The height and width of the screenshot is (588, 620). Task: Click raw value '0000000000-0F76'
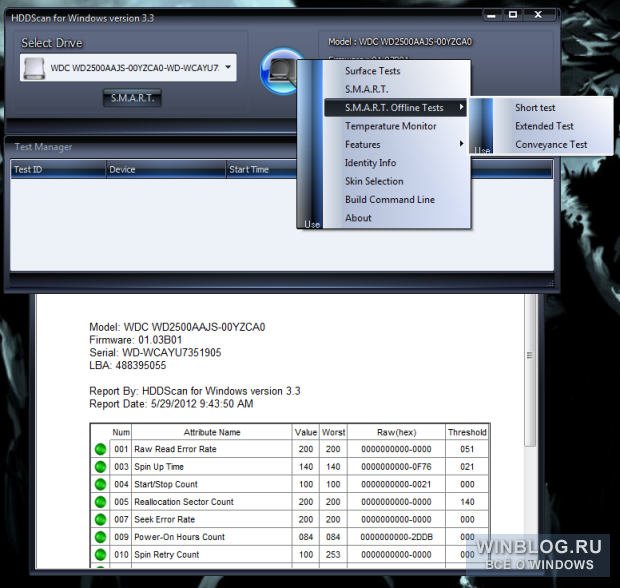396,467
